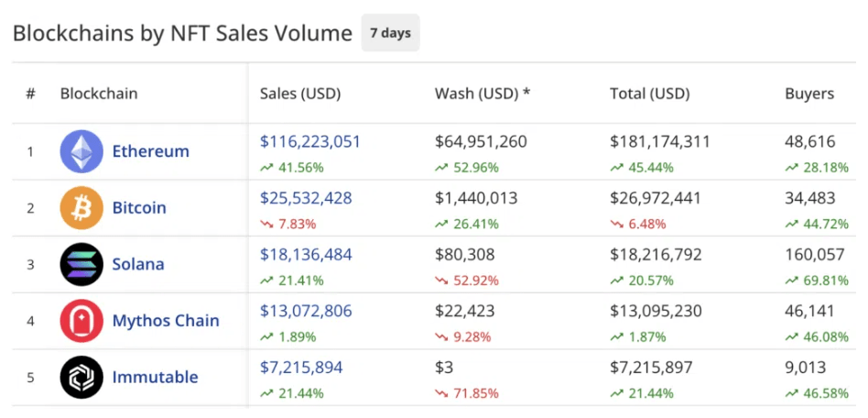This screenshot has height=418, width=868.
Task: Click the red Mythos Chain logo
Action: 81,321
